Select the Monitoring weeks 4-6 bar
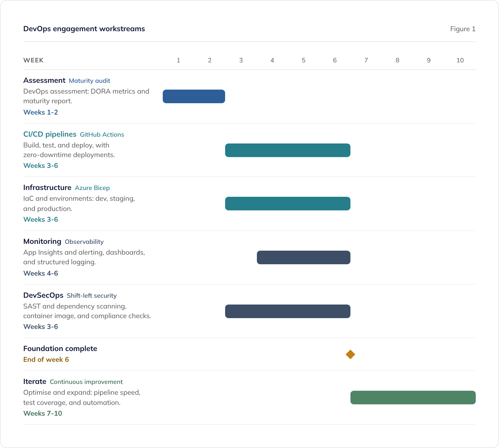The image size is (499, 448). click(304, 257)
